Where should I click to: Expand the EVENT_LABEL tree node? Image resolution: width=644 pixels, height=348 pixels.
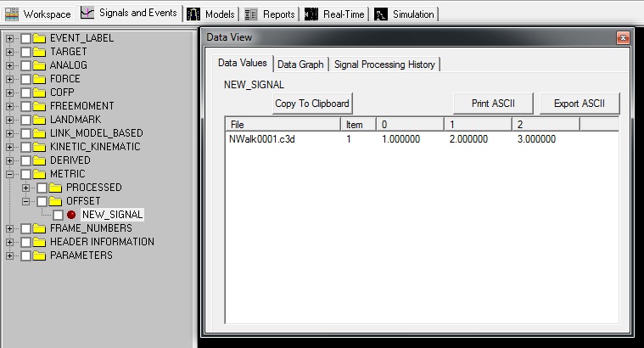pyautogui.click(x=10, y=39)
